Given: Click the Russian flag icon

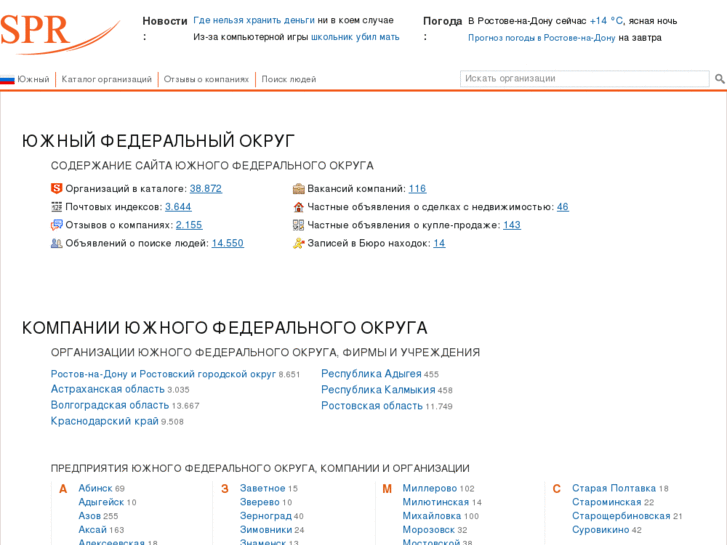Looking at the screenshot, I should [x=7, y=79].
